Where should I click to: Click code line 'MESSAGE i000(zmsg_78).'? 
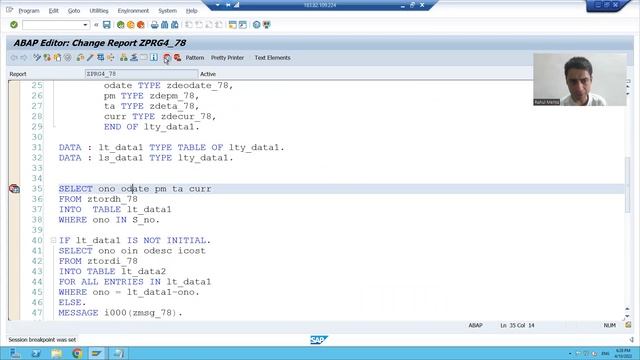point(120,313)
